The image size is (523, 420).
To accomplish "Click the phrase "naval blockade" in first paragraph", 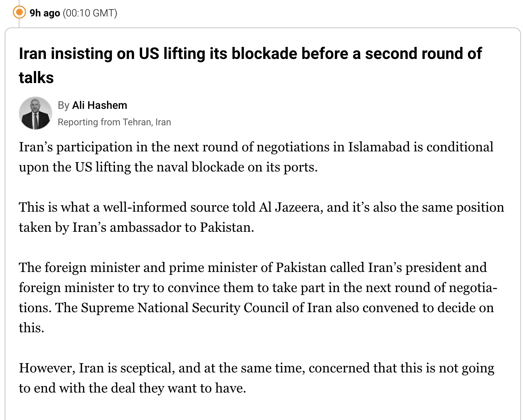I will click(200, 167).
